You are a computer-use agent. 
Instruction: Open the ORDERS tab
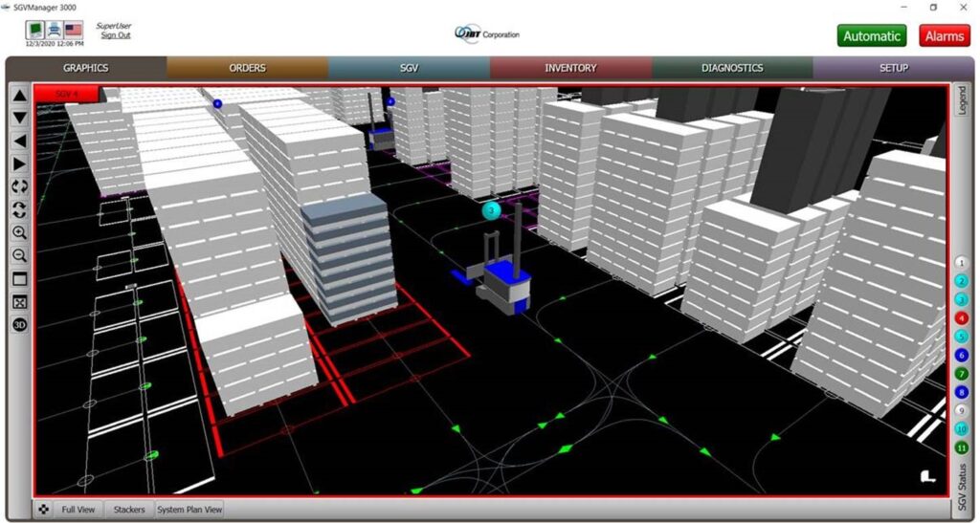(247, 68)
